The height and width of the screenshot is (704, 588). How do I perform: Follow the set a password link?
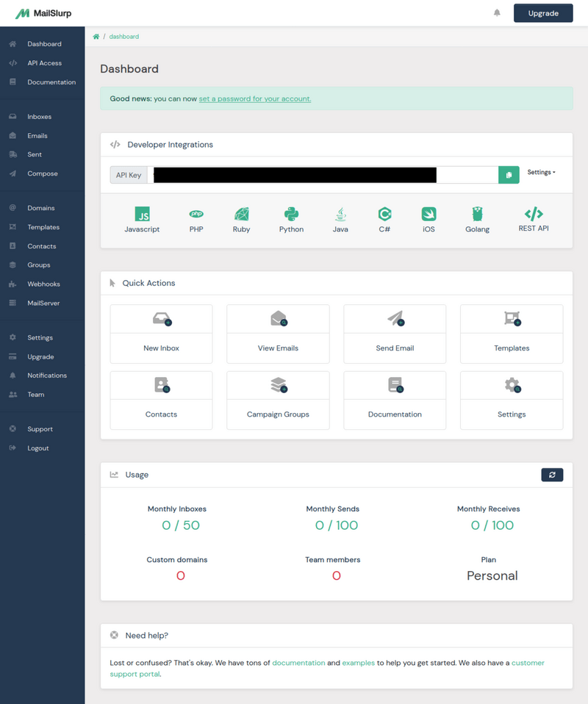(x=254, y=98)
